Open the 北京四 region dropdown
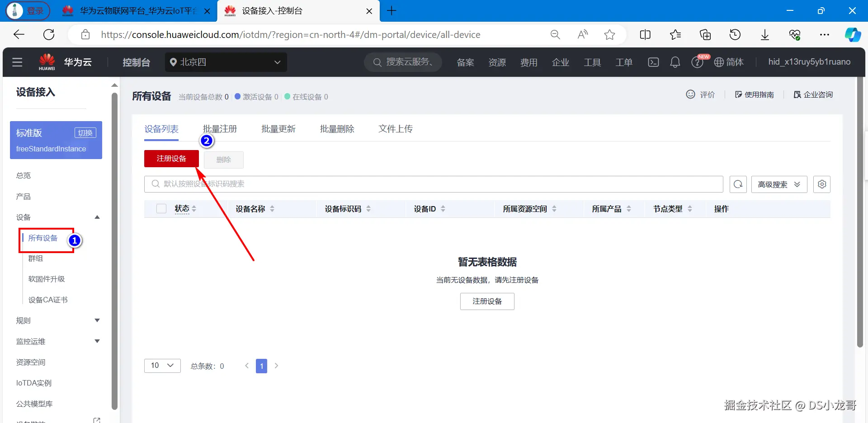The image size is (868, 423). pyautogui.click(x=226, y=62)
